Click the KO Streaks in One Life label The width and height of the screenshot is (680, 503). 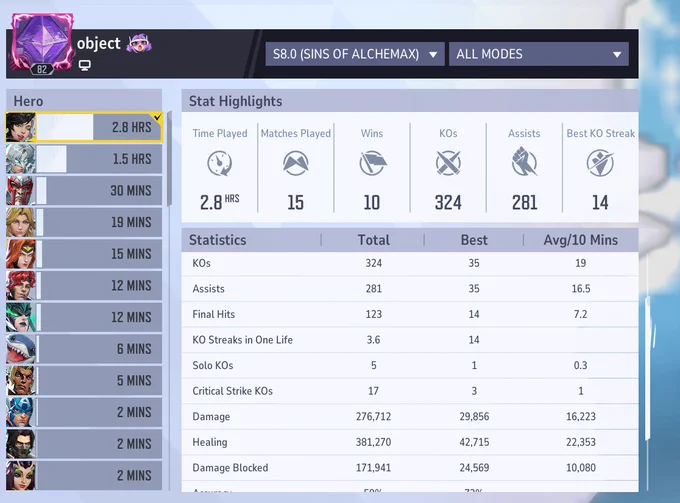[242, 340]
